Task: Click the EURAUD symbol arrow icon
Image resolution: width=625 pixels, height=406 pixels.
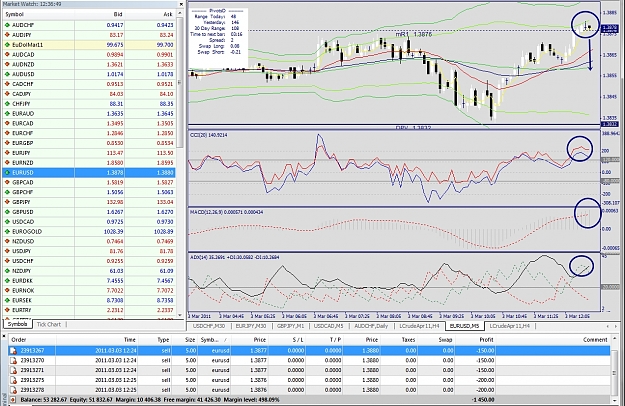Action: pos(7,114)
